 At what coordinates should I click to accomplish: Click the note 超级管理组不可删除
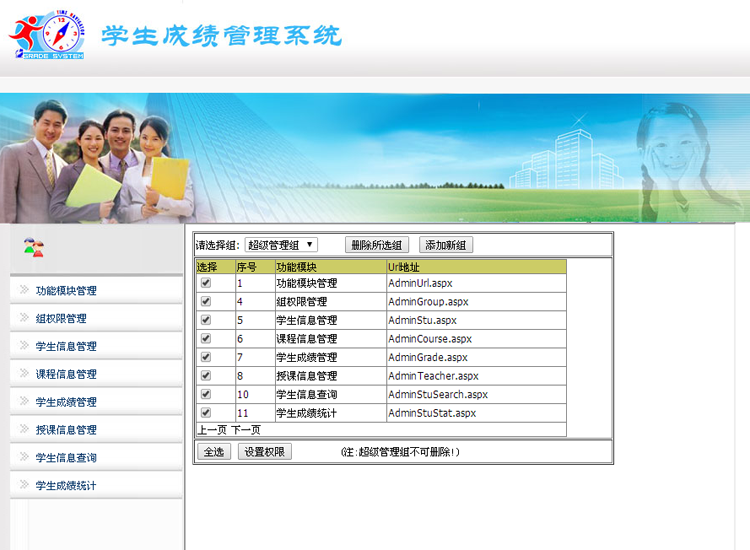[400, 452]
